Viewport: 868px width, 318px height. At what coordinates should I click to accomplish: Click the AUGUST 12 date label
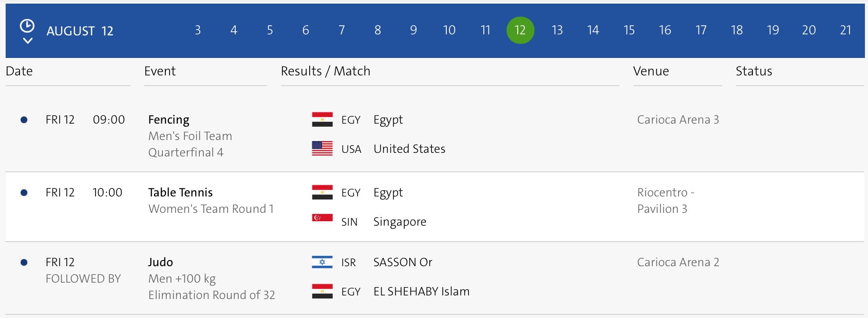pos(80,31)
